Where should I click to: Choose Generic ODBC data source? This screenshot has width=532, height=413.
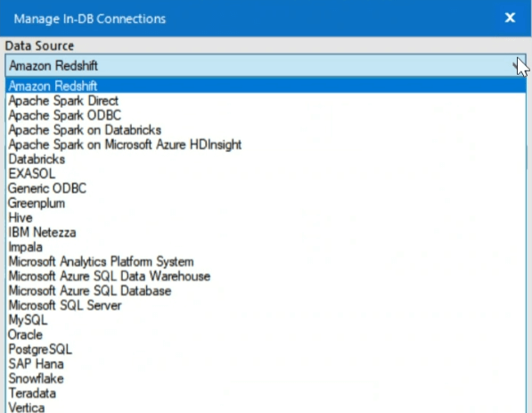point(266,188)
